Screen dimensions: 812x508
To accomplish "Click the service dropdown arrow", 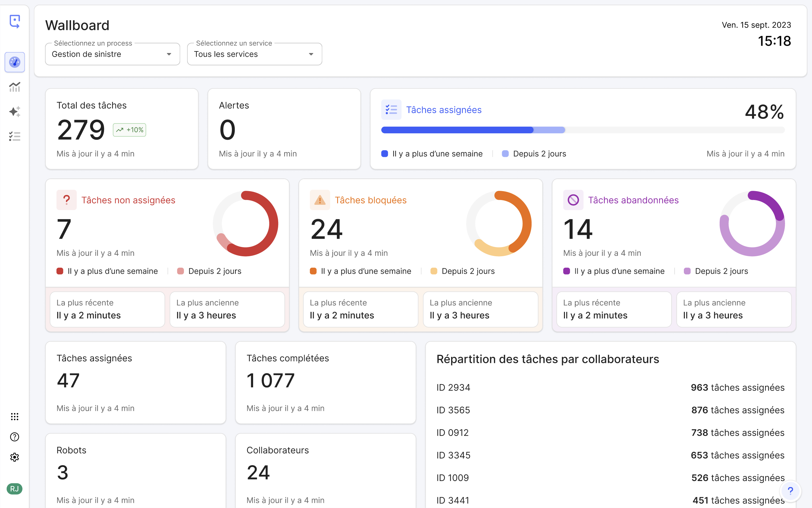I will pyautogui.click(x=311, y=54).
